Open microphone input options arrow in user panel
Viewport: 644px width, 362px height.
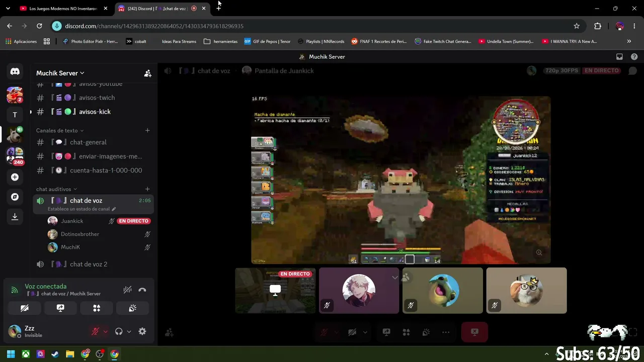tap(105, 331)
